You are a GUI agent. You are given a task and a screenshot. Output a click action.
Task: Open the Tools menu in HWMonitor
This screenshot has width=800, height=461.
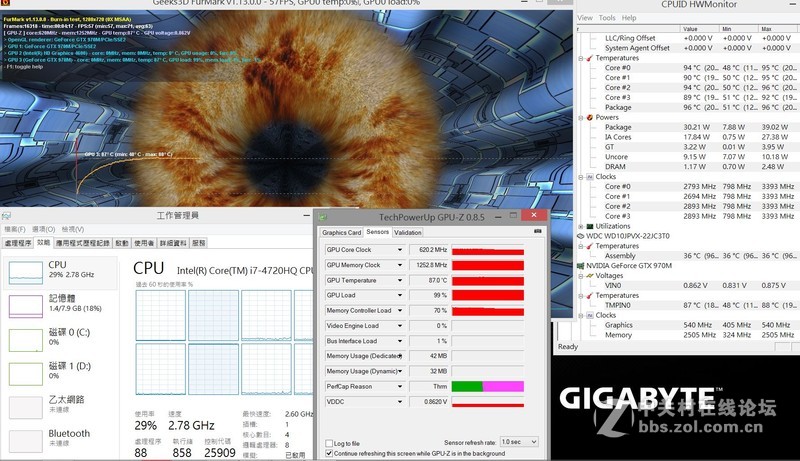[x=607, y=18]
